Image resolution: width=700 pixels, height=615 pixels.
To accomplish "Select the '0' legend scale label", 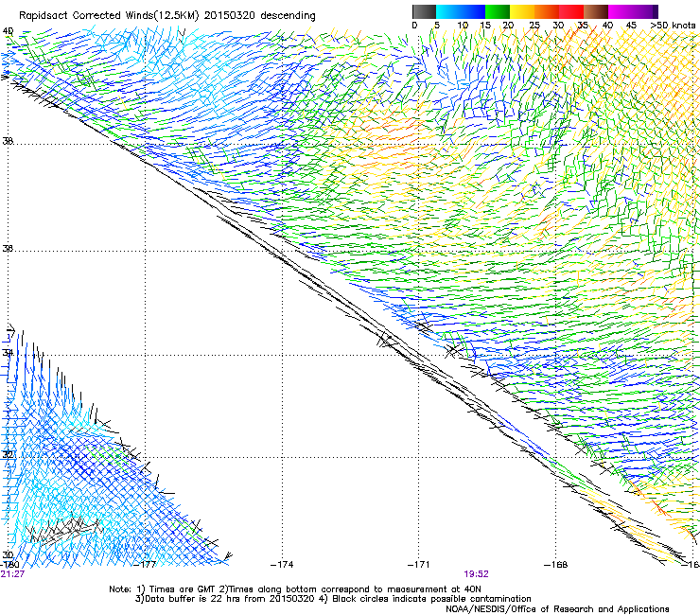I will coord(414,26).
